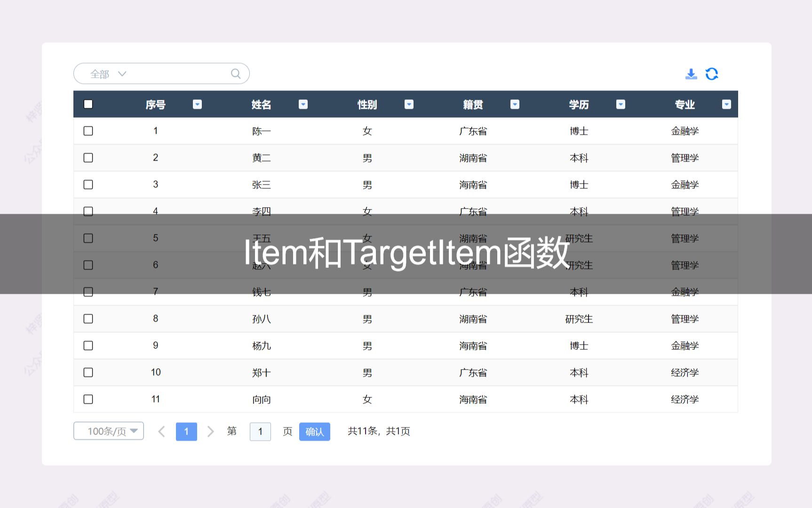Click 海南省 in 张三's row

[x=473, y=185]
